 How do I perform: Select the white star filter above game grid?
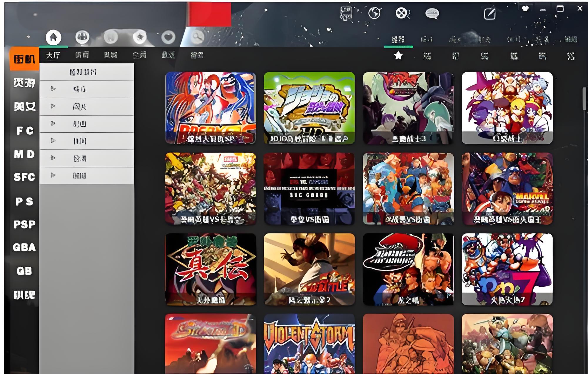point(398,55)
